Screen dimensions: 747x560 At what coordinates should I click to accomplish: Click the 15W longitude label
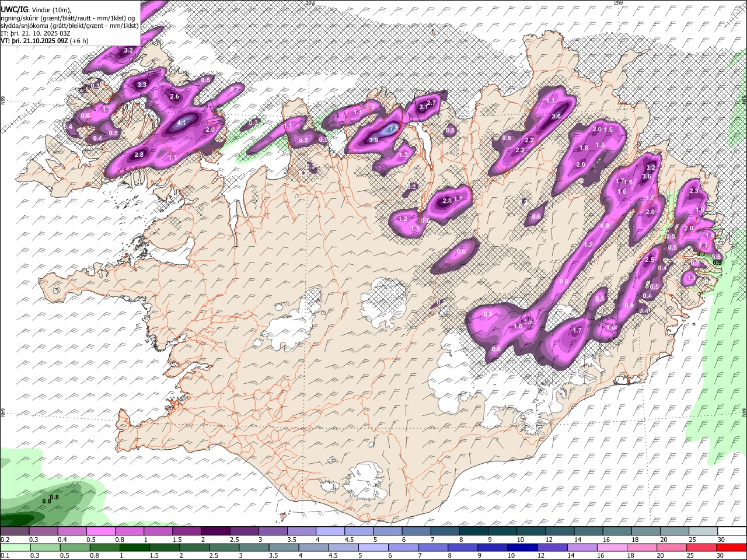[617, 3]
